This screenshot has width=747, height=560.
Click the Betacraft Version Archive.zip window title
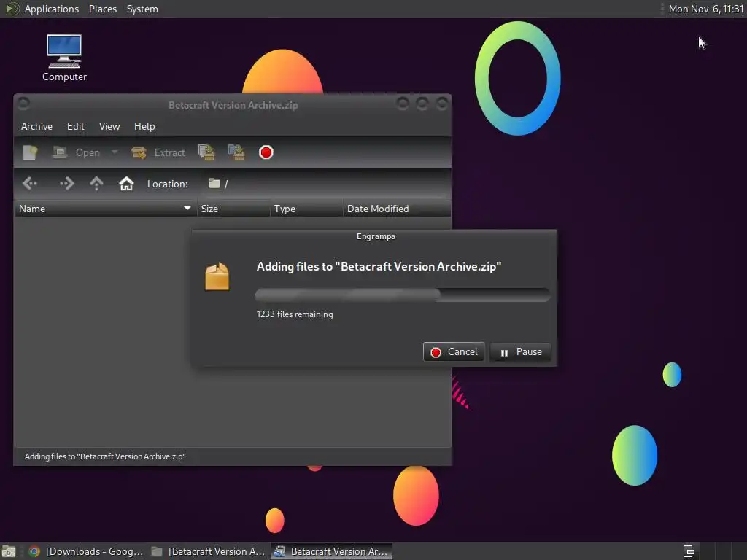(233, 105)
